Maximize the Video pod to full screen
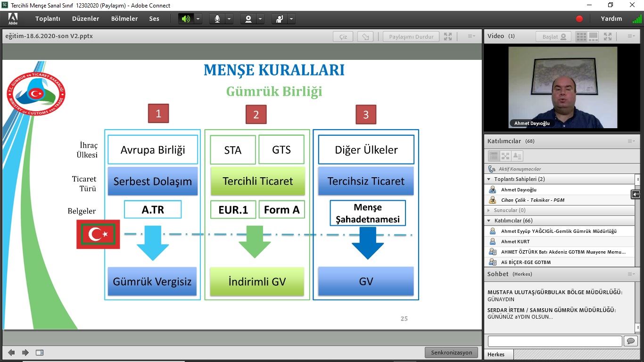 pyautogui.click(x=608, y=36)
